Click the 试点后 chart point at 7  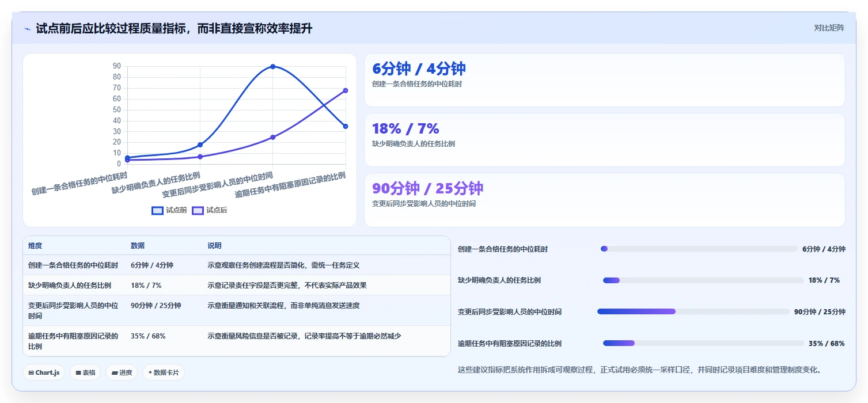tap(200, 157)
